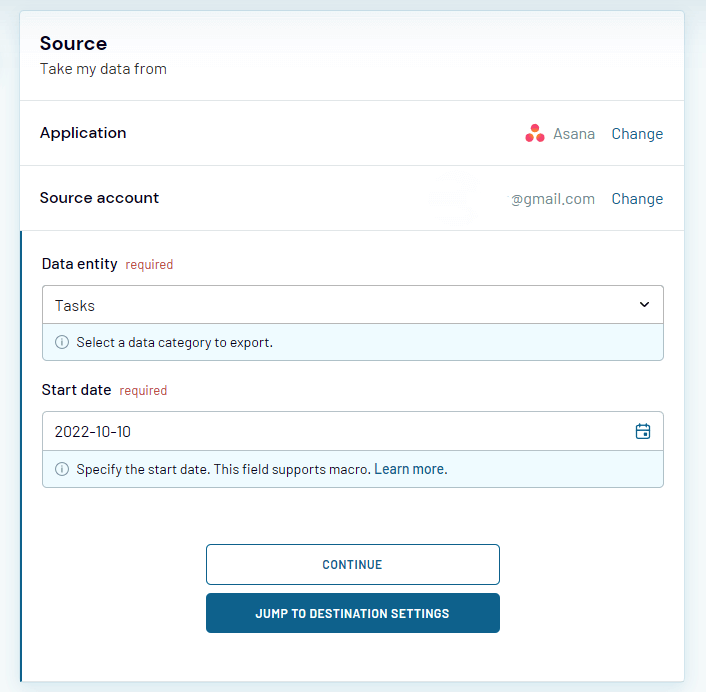The width and height of the screenshot is (706, 692).
Task: Change the Source account
Action: click(637, 199)
